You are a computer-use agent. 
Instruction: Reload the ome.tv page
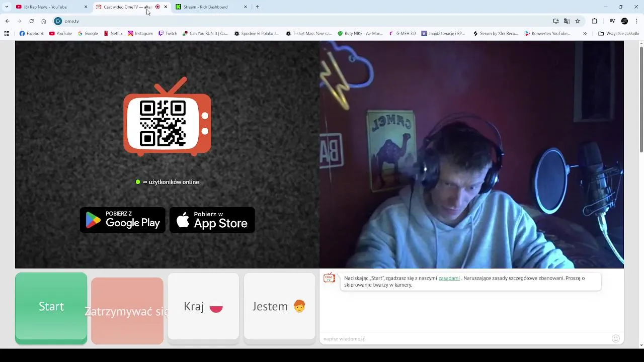(x=31, y=21)
